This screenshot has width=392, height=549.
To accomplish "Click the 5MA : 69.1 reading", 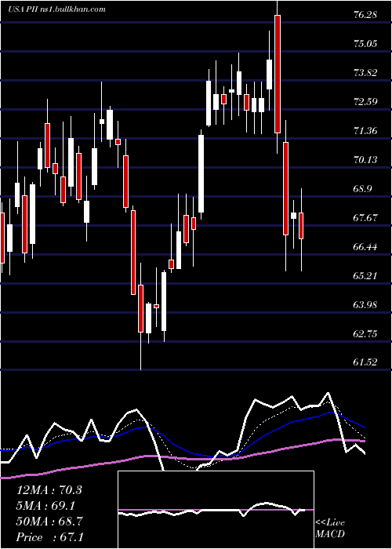I will click(45, 506).
